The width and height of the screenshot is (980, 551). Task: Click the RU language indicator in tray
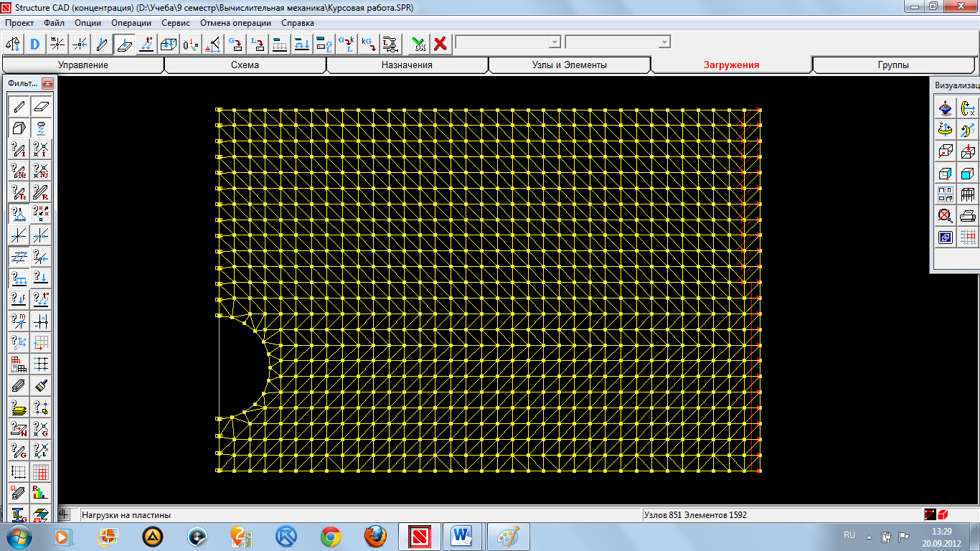[849, 535]
